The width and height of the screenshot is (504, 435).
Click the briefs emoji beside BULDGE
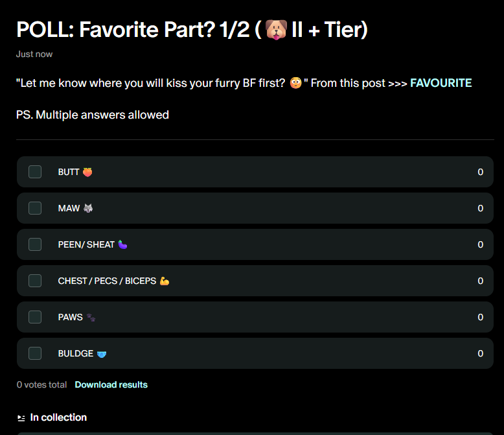point(101,353)
